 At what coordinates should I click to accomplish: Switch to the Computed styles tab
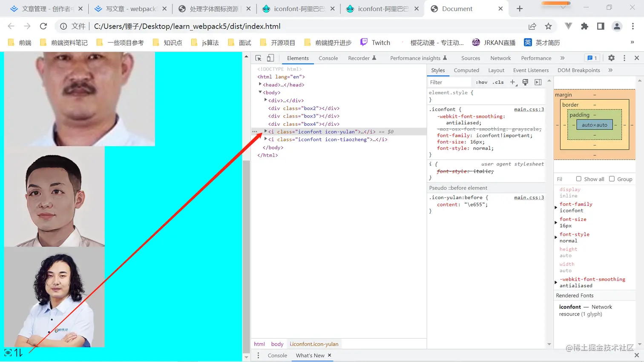click(466, 70)
